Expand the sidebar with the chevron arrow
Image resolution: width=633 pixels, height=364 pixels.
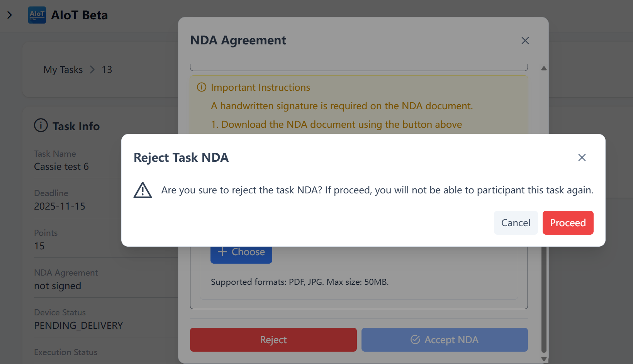(x=10, y=15)
